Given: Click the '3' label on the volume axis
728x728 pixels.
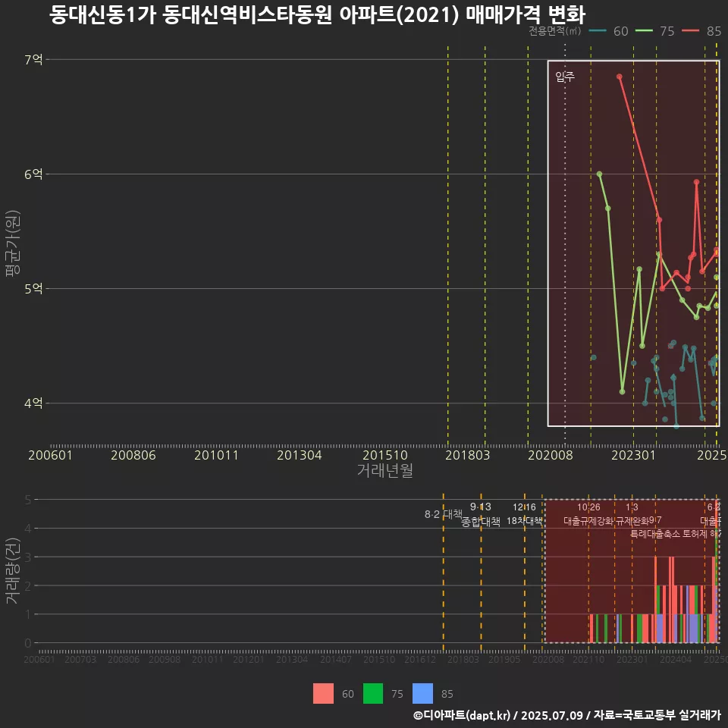Looking at the screenshot, I should 28,557.
